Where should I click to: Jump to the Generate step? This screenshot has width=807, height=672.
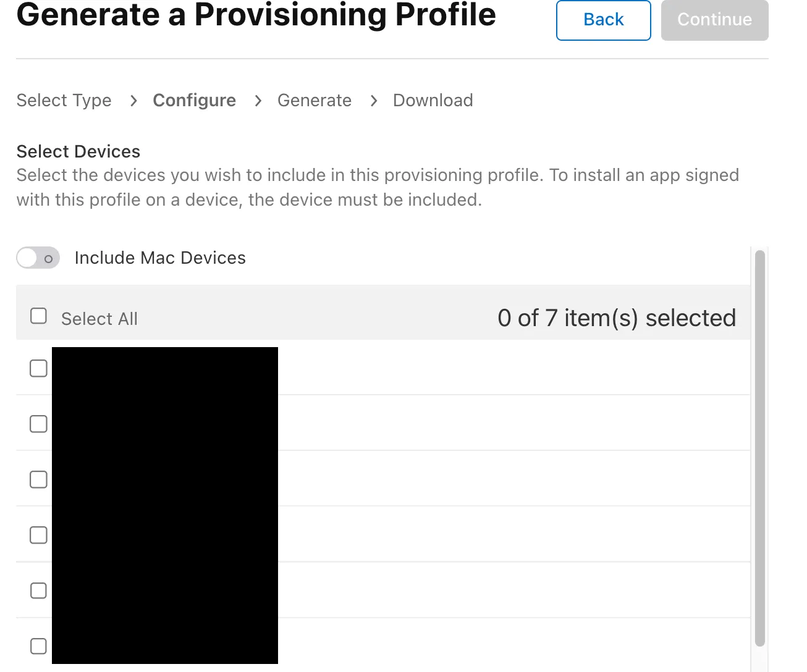(x=314, y=100)
